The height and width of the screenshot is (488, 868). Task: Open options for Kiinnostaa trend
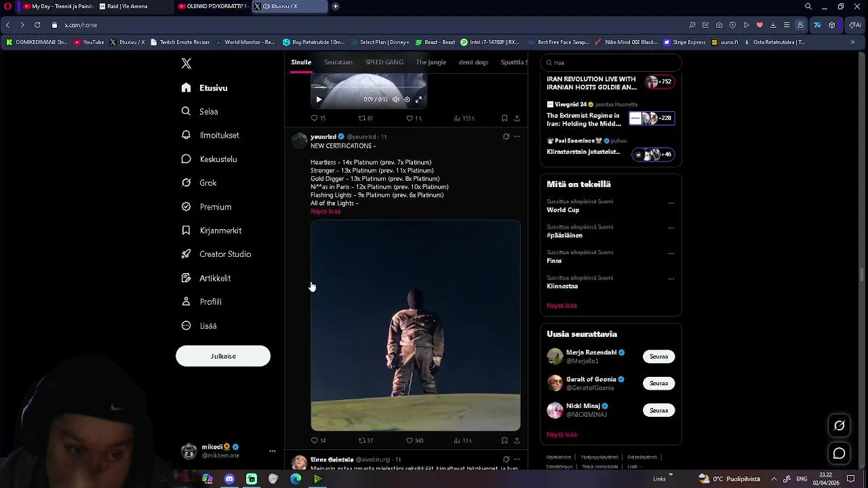tap(671, 279)
